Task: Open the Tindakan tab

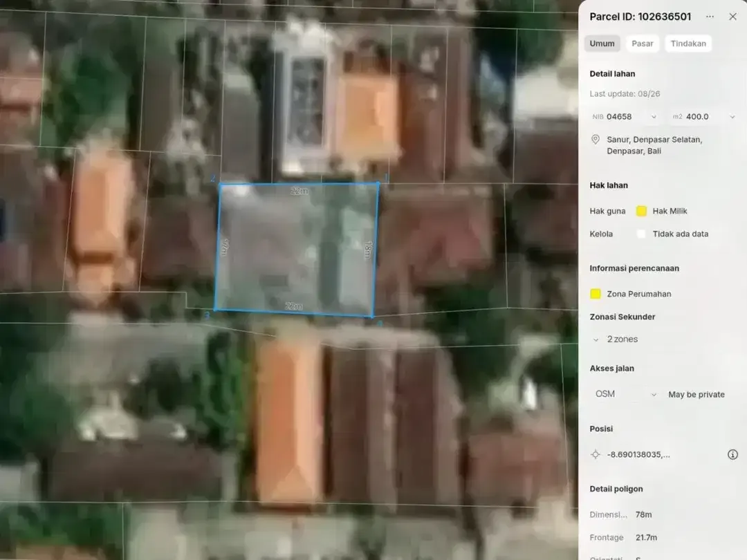Action: click(x=688, y=44)
